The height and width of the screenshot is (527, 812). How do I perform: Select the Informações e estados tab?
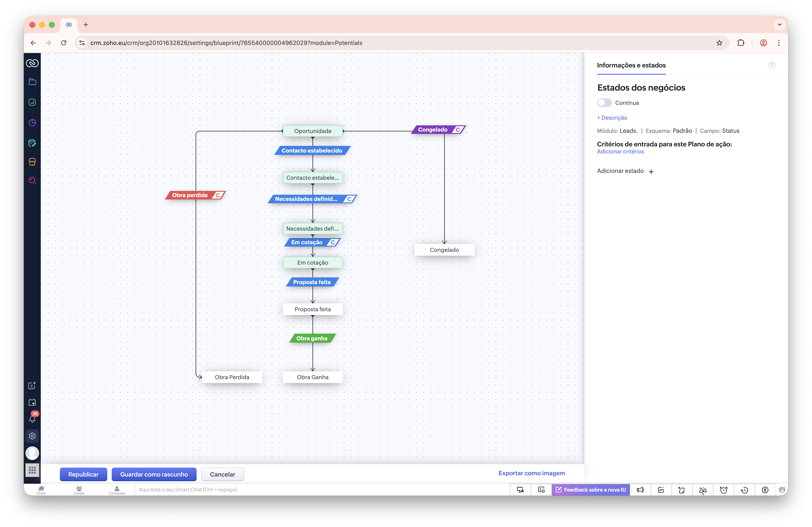coord(631,65)
